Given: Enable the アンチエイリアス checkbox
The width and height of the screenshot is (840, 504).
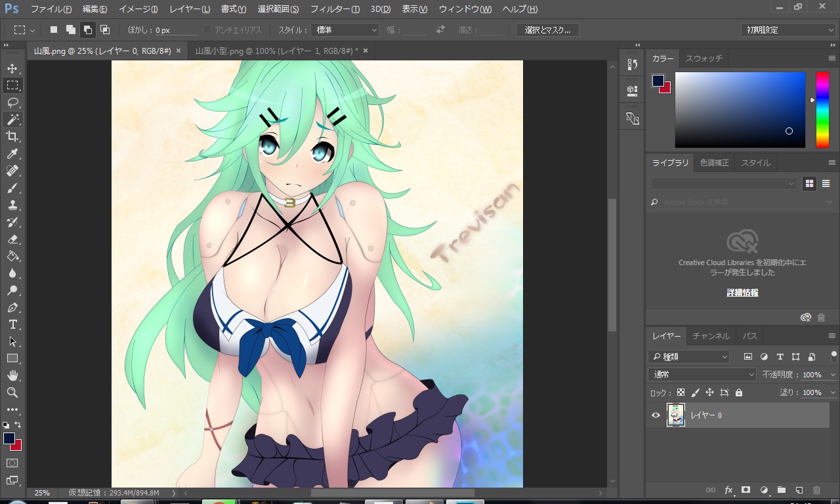Looking at the screenshot, I should (207, 30).
